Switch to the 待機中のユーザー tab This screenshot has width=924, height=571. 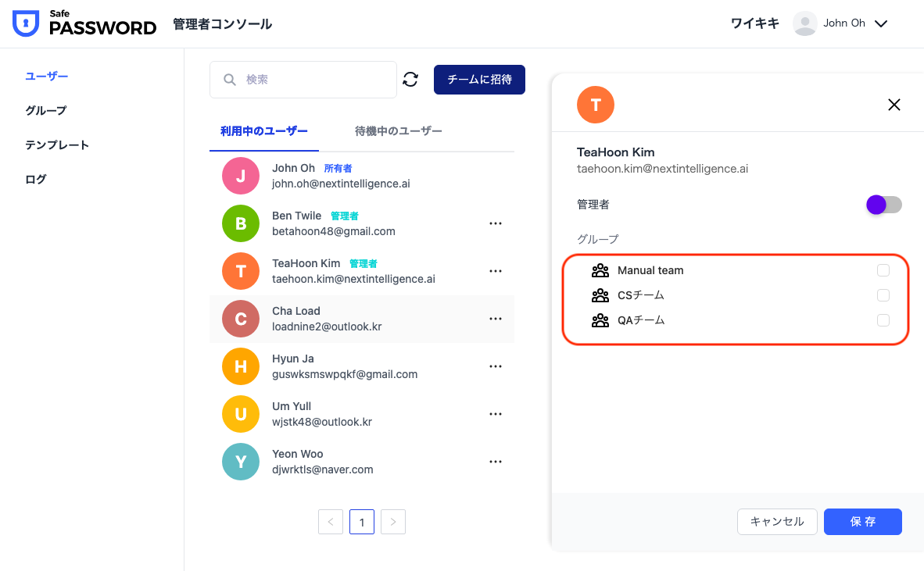[x=399, y=131]
